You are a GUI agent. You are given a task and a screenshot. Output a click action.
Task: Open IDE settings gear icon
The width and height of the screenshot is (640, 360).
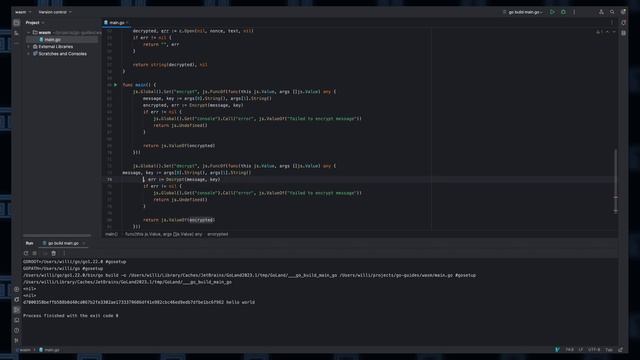click(623, 12)
